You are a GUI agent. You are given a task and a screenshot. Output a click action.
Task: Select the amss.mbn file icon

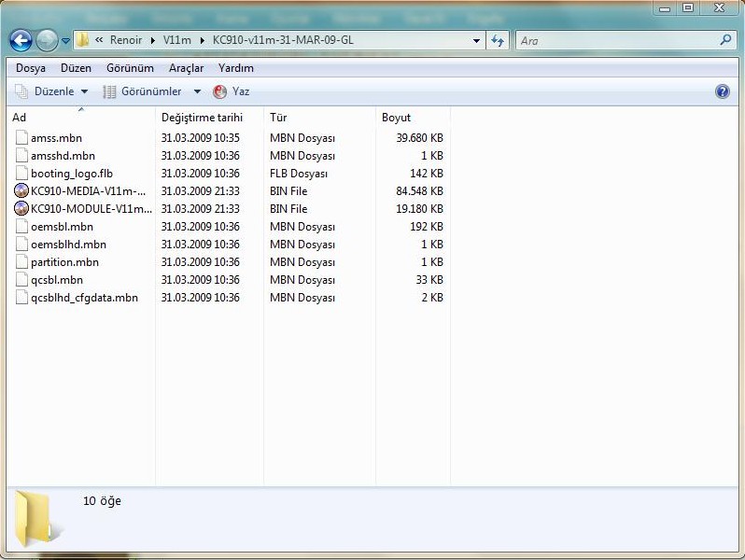pyautogui.click(x=22, y=138)
